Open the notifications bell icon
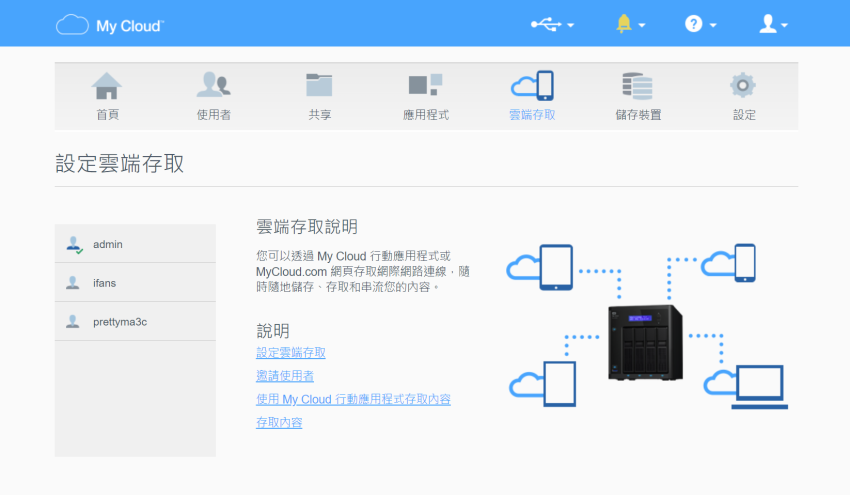Viewport: 850px width, 495px height. pos(624,24)
